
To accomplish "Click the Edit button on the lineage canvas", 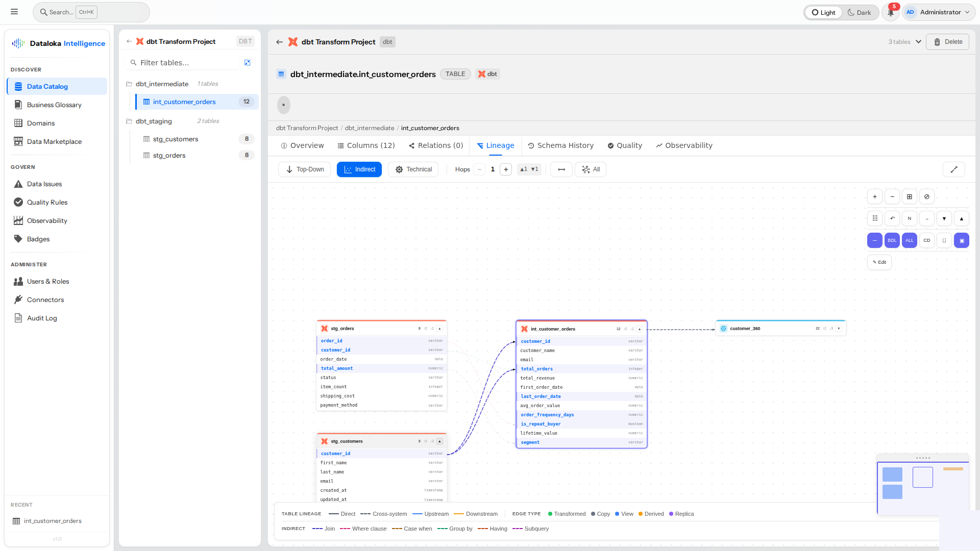I will pyautogui.click(x=879, y=262).
